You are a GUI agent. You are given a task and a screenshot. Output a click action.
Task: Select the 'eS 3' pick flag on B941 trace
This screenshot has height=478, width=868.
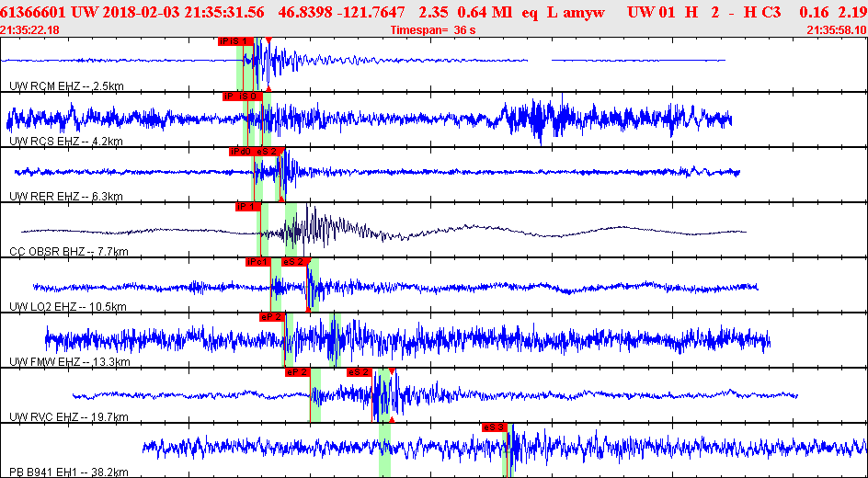click(495, 427)
